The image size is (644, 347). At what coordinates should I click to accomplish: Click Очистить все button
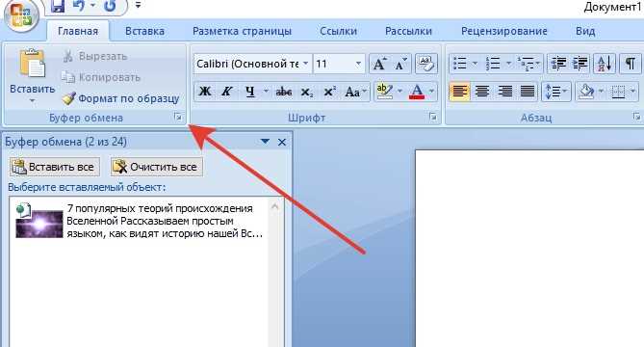click(x=157, y=167)
